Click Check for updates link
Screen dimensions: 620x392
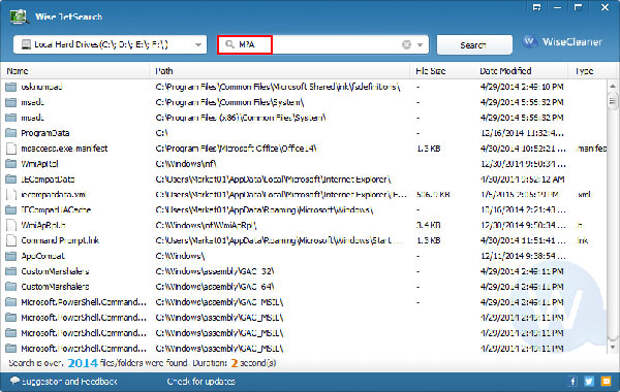point(201,381)
